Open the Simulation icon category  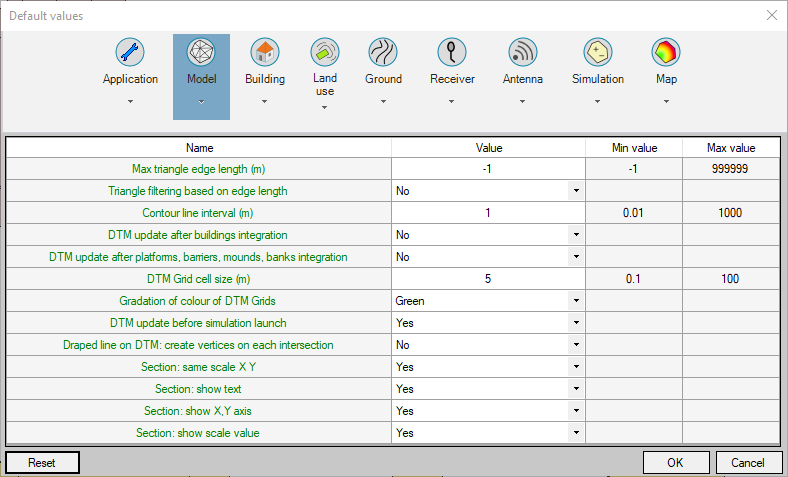coord(598,52)
